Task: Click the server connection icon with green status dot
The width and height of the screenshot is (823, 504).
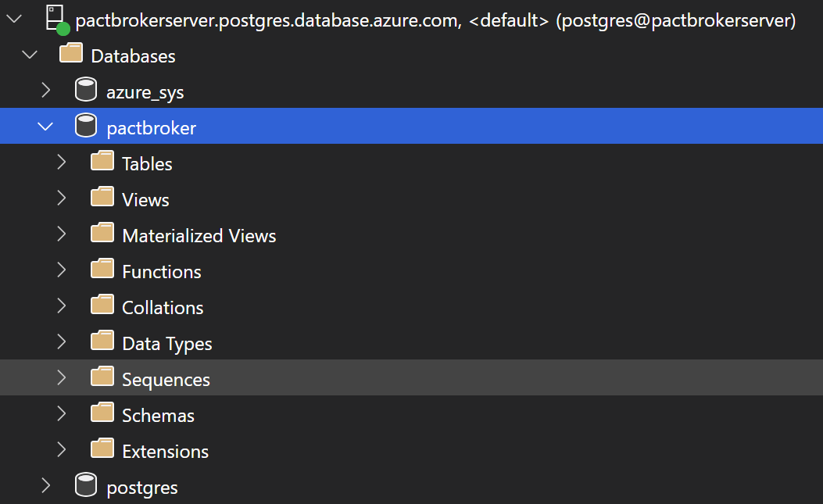Action: coord(57,20)
